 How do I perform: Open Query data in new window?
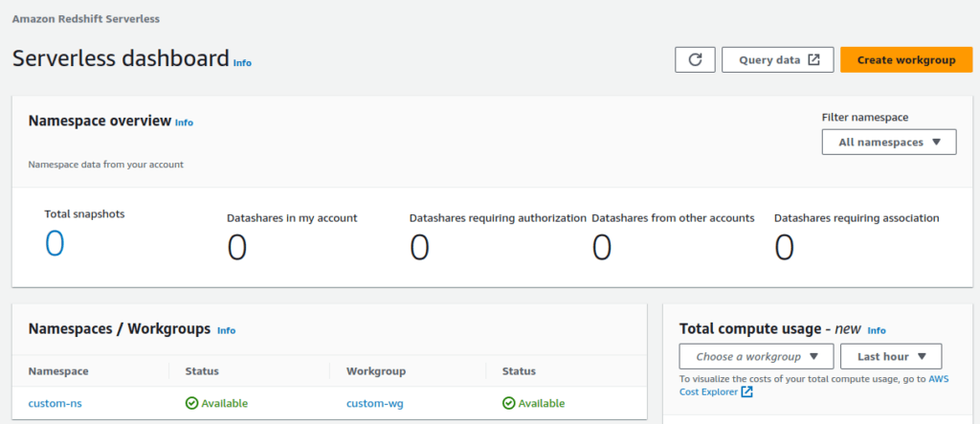778,59
